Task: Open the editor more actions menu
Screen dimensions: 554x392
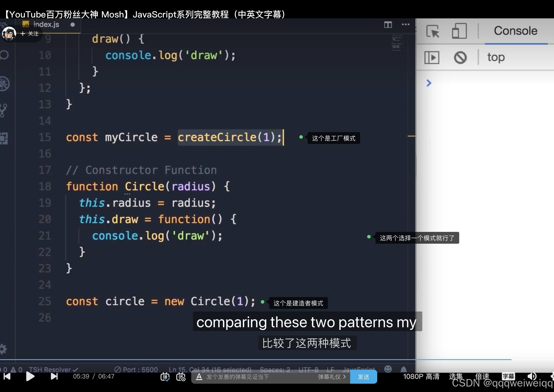Action: pyautogui.click(x=405, y=24)
